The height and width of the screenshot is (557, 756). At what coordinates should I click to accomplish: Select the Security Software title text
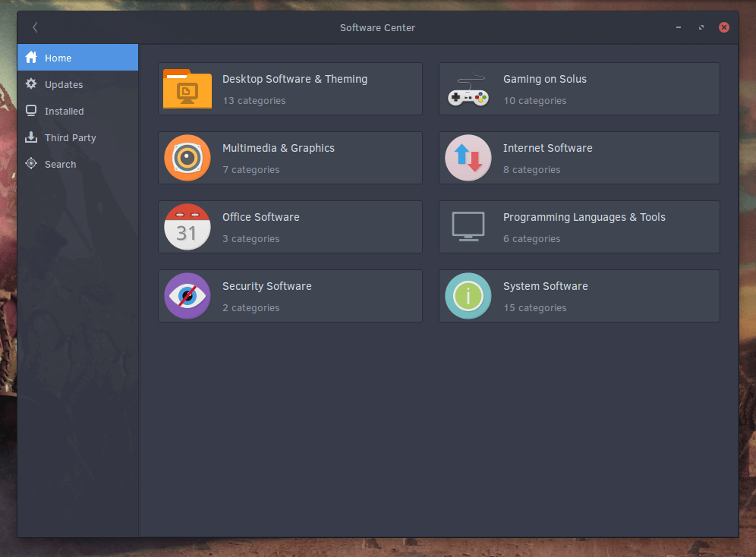[x=266, y=286]
